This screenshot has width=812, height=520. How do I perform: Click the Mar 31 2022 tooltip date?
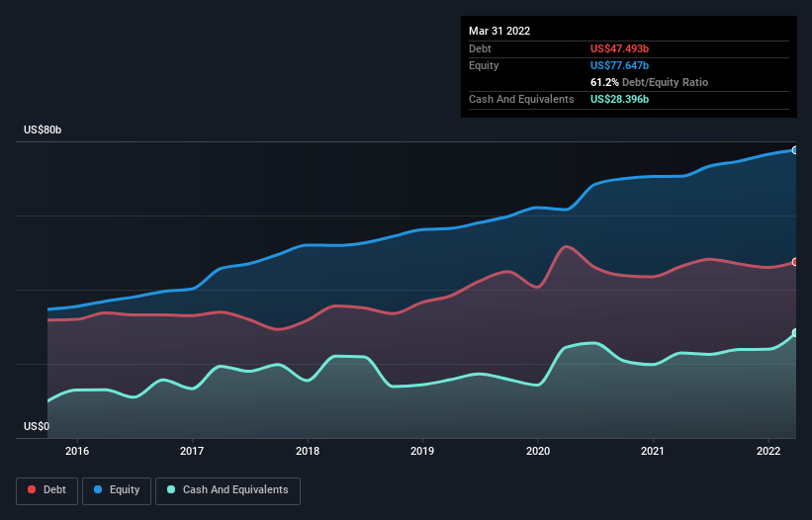point(499,31)
